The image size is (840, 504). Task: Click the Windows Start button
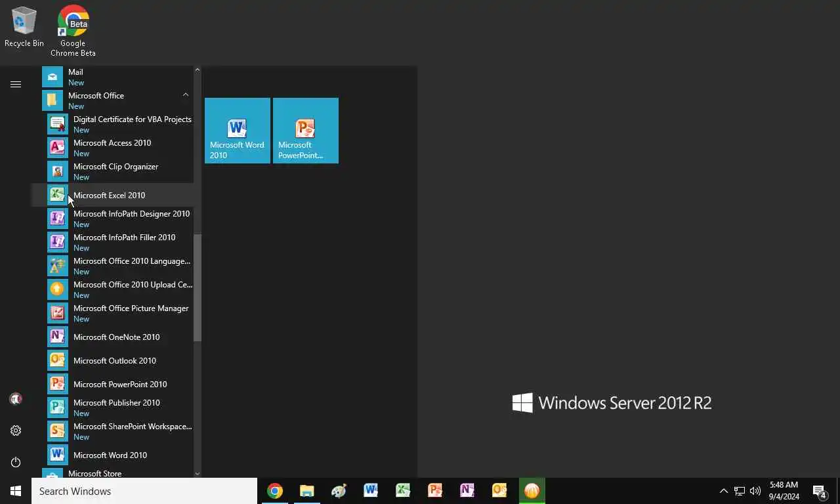[x=16, y=491]
